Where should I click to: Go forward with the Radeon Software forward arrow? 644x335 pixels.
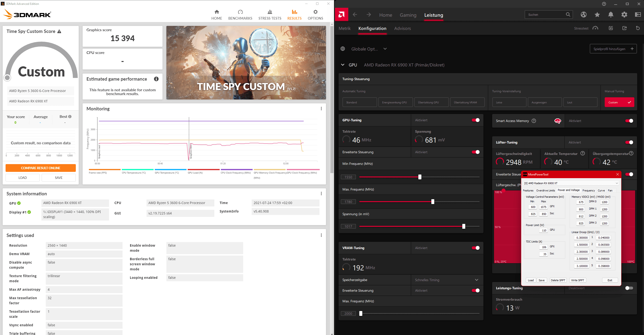tap(369, 15)
